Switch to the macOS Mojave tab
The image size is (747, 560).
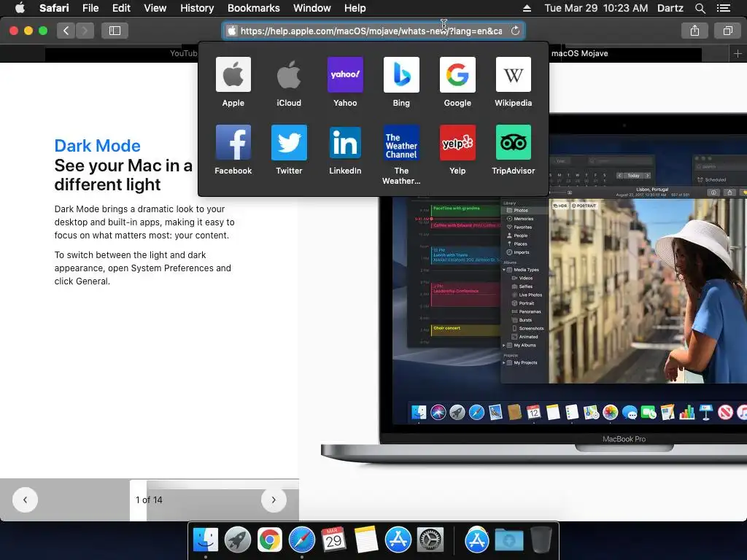pos(579,53)
